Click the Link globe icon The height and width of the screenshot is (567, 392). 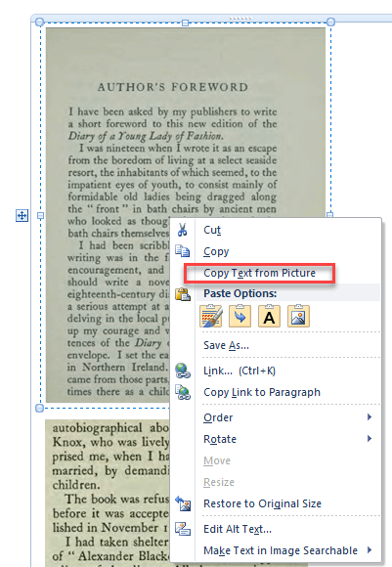pyautogui.click(x=183, y=371)
